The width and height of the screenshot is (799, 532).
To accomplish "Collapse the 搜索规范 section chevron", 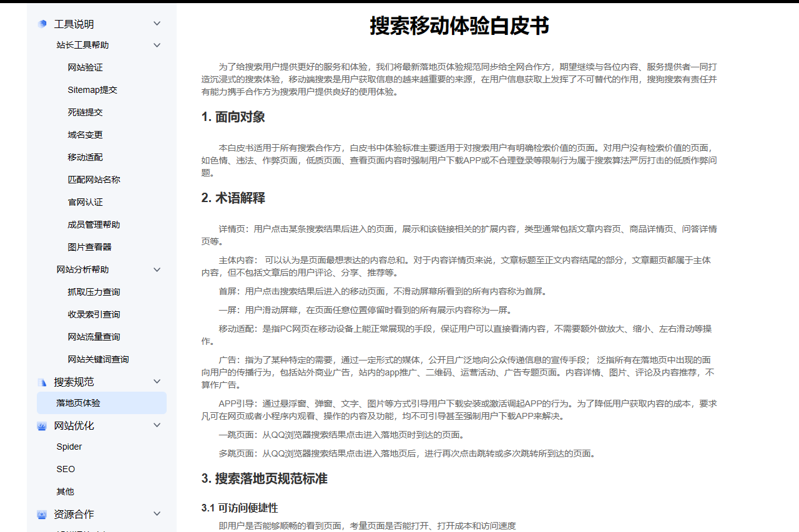I will point(157,382).
